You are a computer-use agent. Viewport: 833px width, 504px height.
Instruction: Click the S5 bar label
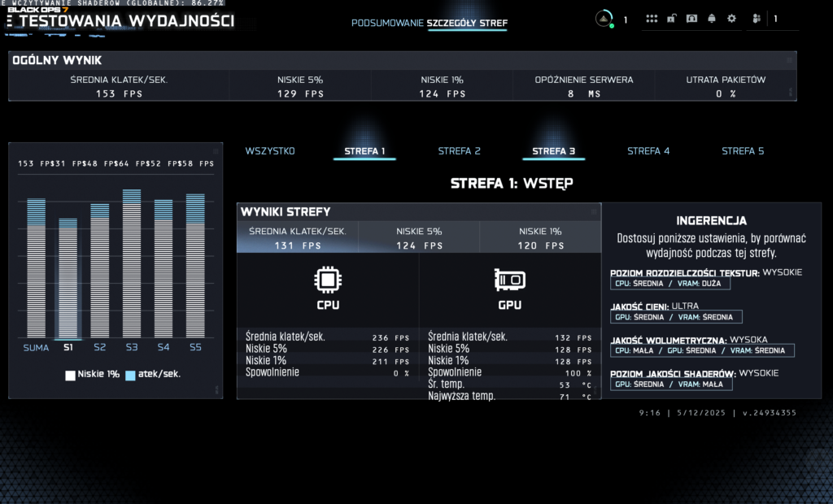pos(195,348)
